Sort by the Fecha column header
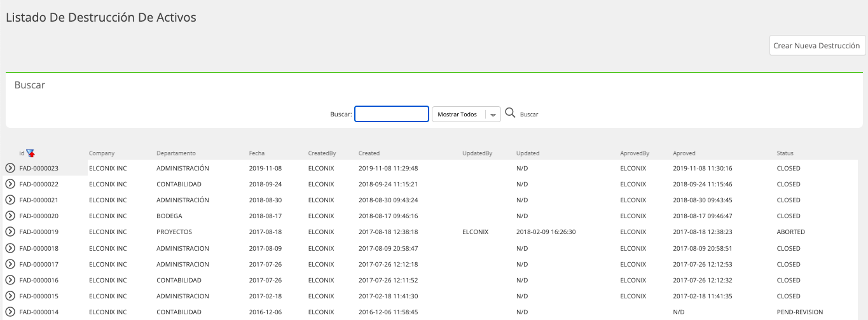This screenshot has height=320, width=868. [x=257, y=153]
